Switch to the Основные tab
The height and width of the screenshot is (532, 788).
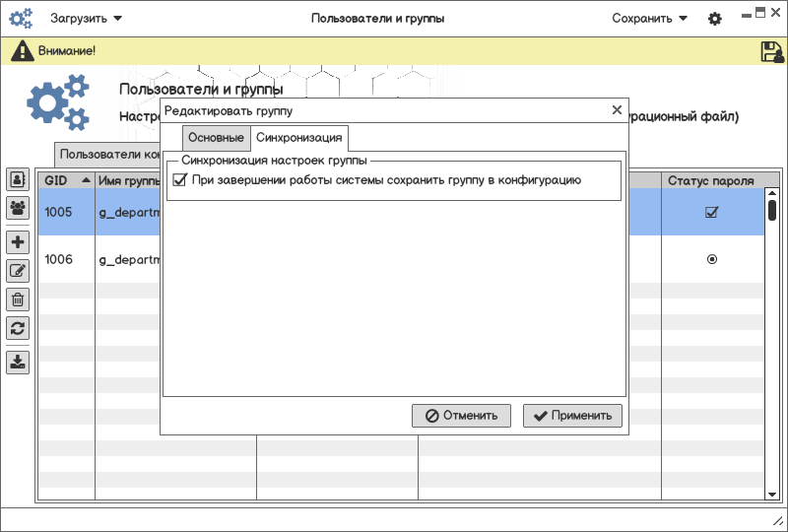216,138
